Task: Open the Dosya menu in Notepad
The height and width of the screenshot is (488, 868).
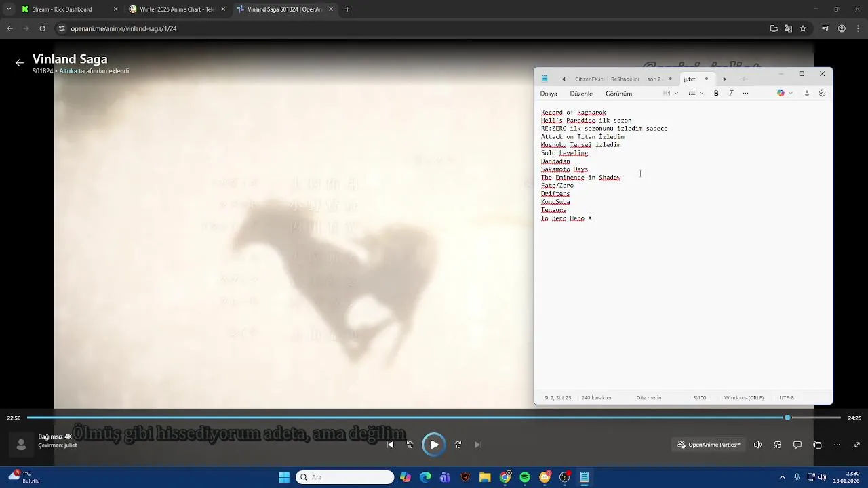Action: 549,94
